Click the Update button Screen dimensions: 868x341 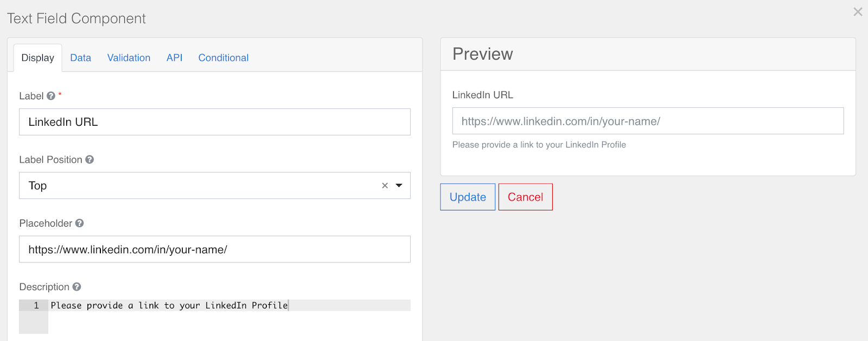tap(468, 197)
